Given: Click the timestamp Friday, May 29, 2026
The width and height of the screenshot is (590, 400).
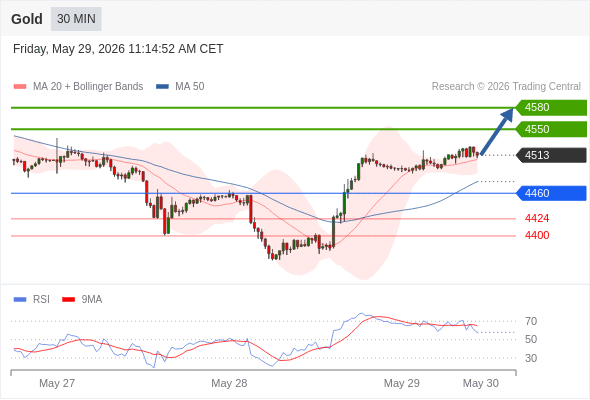Looking at the screenshot, I should (118, 49).
